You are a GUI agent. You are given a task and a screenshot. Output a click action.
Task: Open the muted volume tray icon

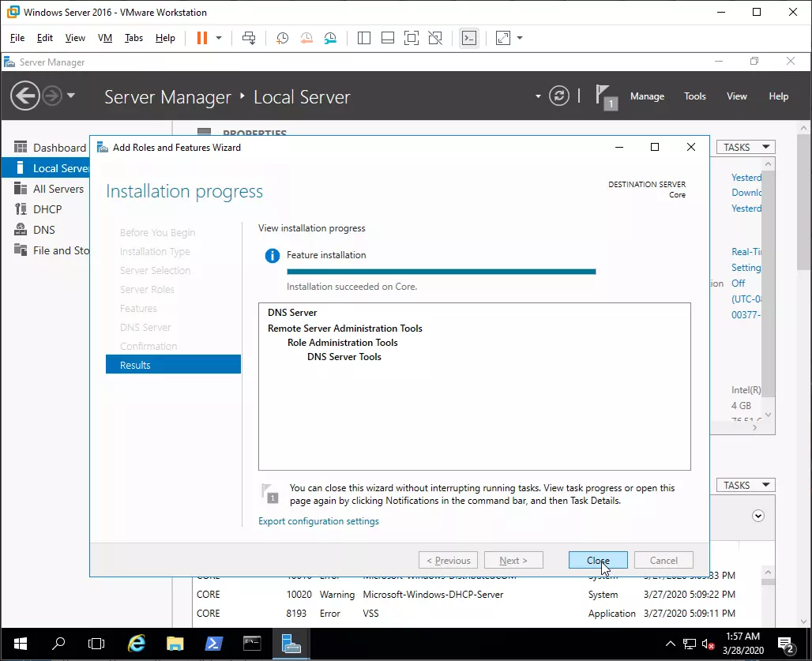[x=708, y=644]
